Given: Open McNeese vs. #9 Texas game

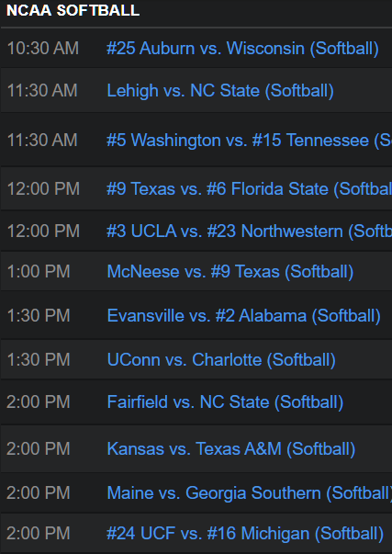Looking at the screenshot, I should click(x=230, y=272).
